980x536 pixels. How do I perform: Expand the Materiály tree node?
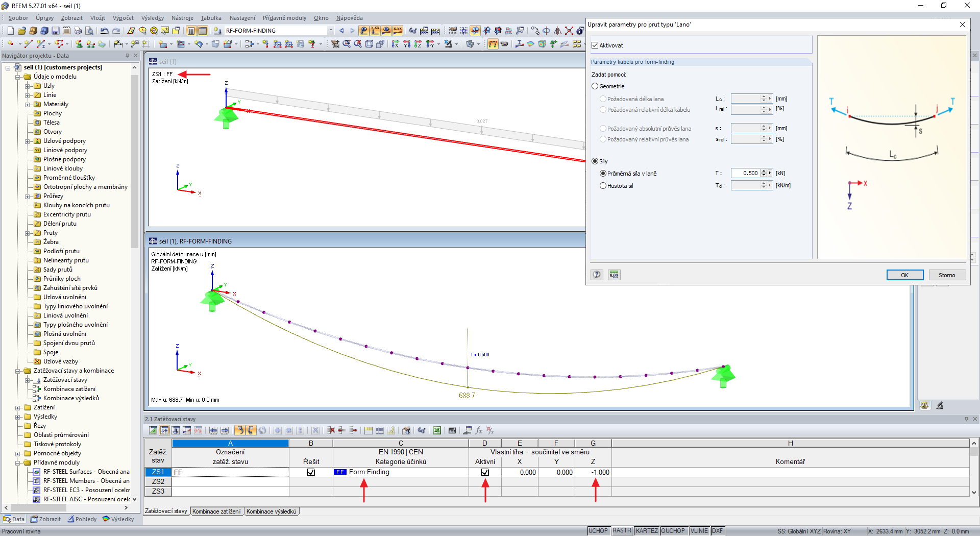point(27,104)
